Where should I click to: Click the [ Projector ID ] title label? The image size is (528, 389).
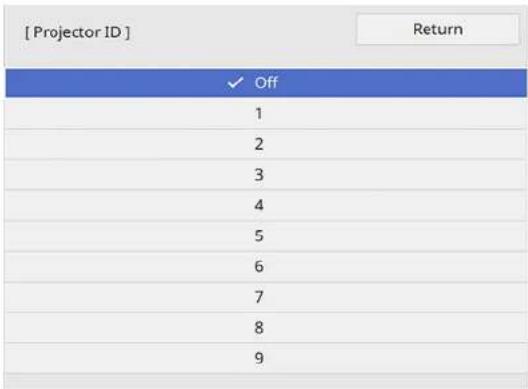tap(77, 33)
